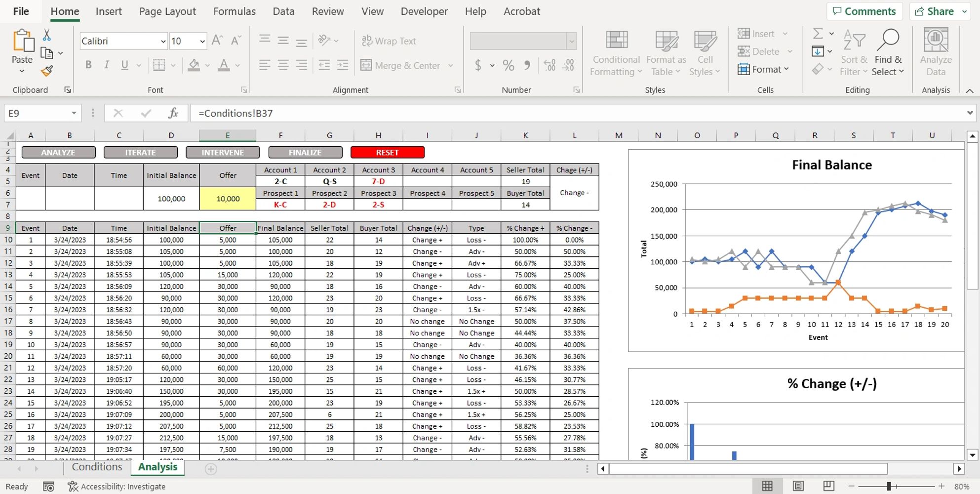Open the Insert ribbon tab

tap(109, 11)
